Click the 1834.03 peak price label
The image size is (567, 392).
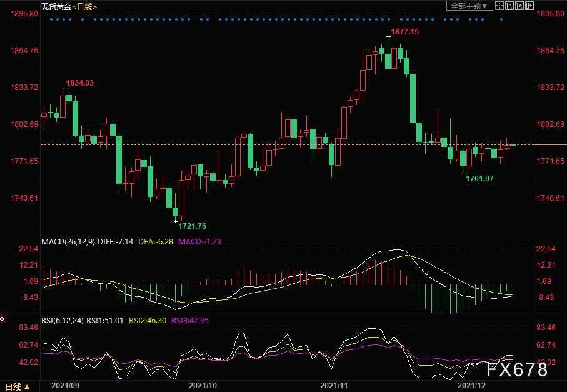(79, 83)
